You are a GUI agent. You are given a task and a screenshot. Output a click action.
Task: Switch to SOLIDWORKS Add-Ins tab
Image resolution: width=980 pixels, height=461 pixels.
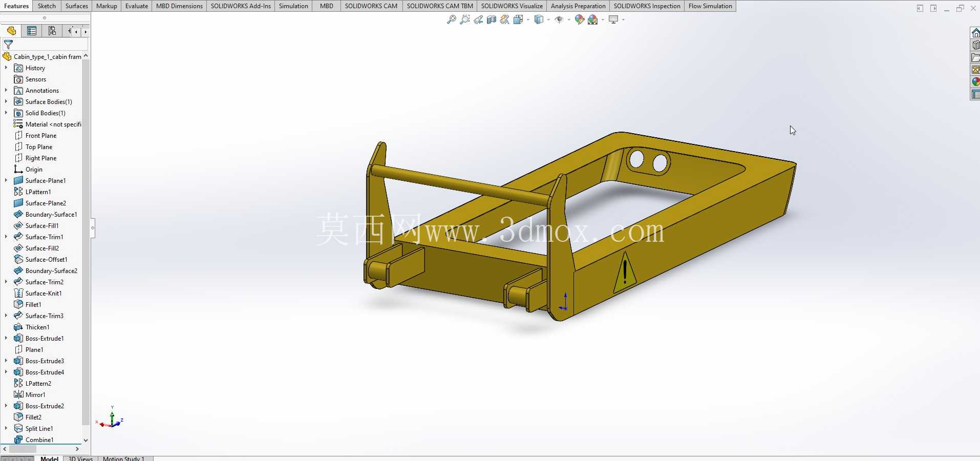241,6
